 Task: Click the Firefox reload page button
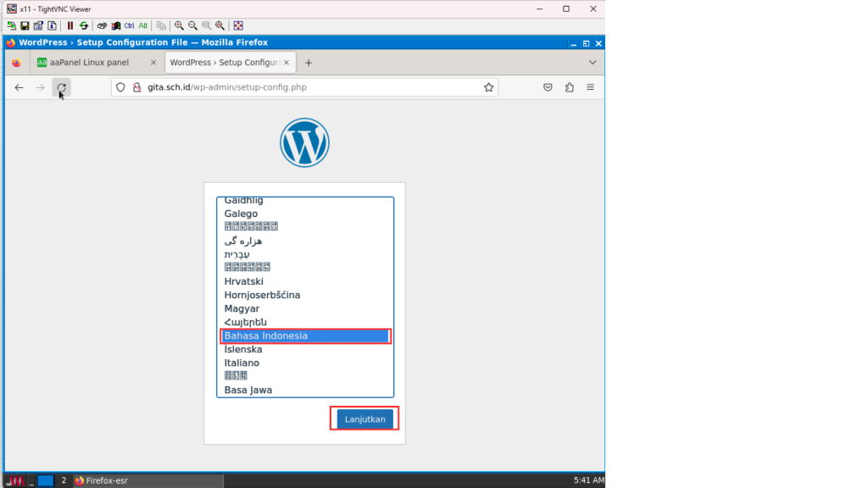pyautogui.click(x=61, y=87)
